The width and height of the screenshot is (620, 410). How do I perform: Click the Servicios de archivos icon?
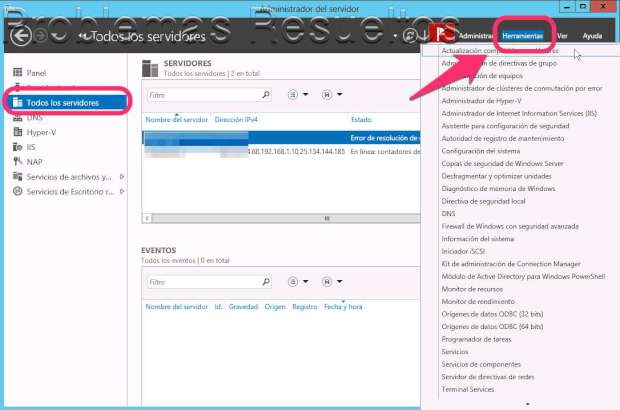click(x=17, y=176)
